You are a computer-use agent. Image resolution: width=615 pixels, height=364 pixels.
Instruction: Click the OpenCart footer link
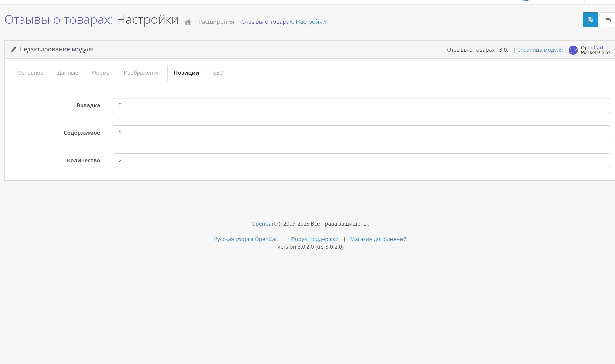(263, 224)
